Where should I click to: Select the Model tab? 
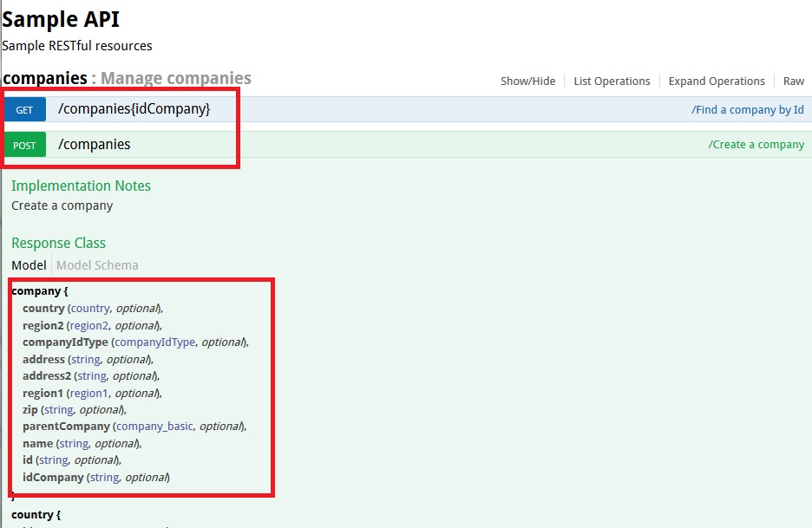[x=29, y=265]
